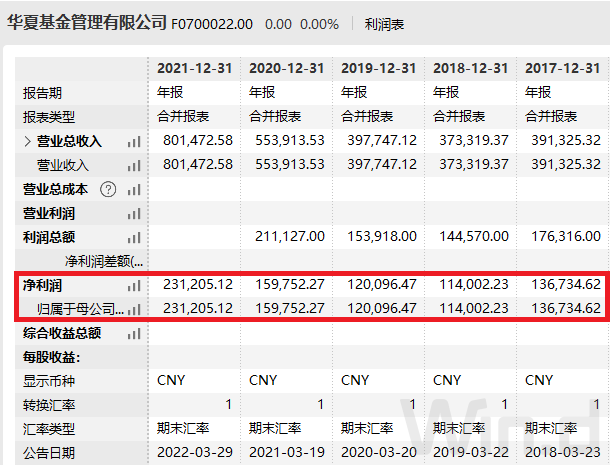
Task: Show the chart for 综合收益总额
Action: [x=133, y=333]
